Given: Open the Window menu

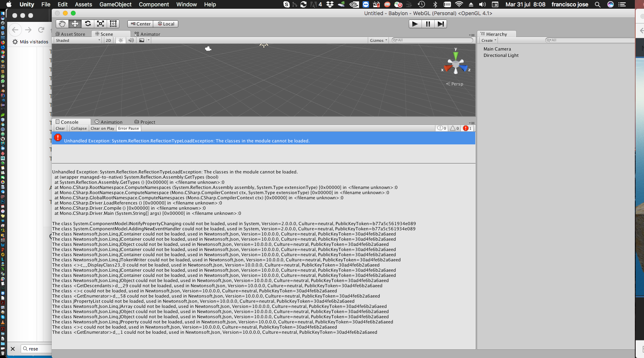Looking at the screenshot, I should (x=187, y=4).
